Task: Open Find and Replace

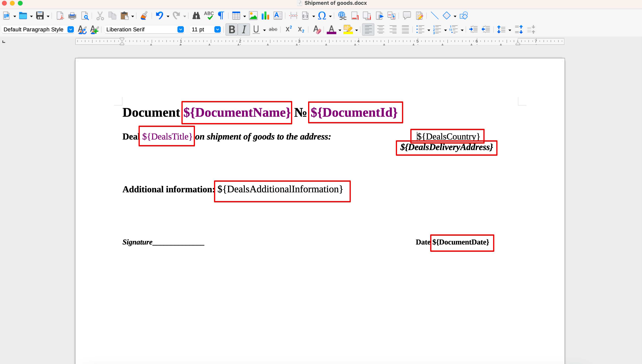Action: tap(196, 15)
